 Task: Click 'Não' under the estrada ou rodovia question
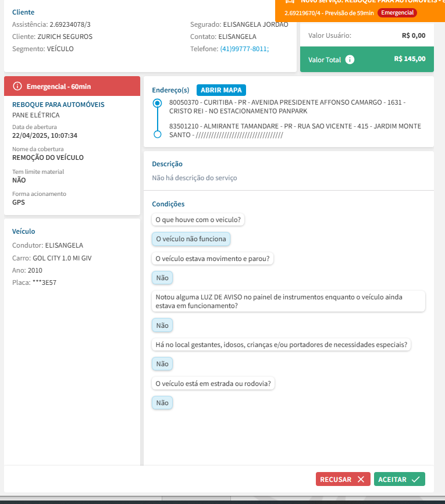pos(162,403)
